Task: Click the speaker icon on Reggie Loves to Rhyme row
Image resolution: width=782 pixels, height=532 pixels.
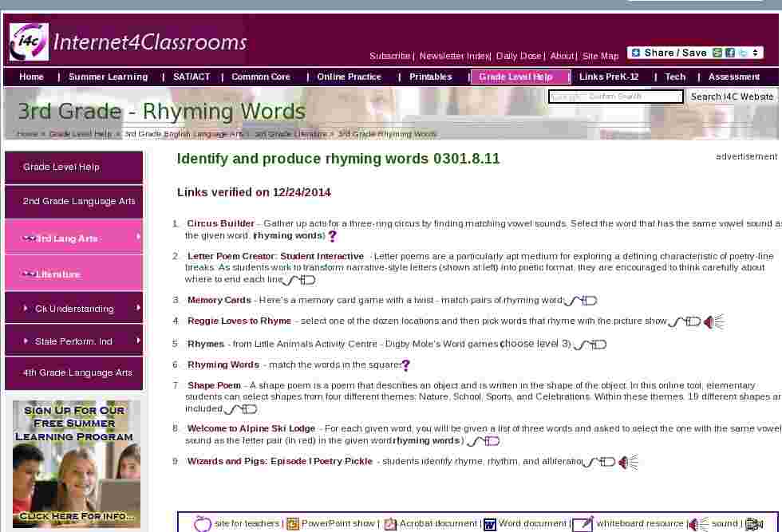Action: click(713, 322)
